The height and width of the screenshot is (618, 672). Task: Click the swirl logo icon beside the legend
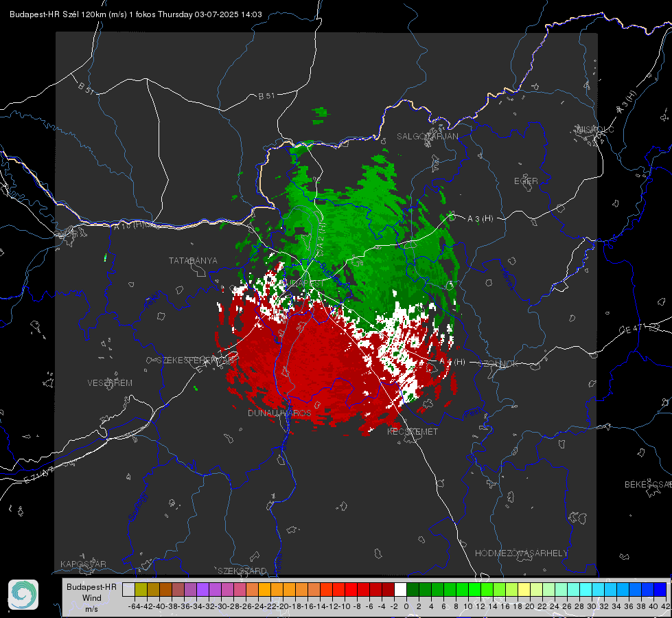coord(23,595)
